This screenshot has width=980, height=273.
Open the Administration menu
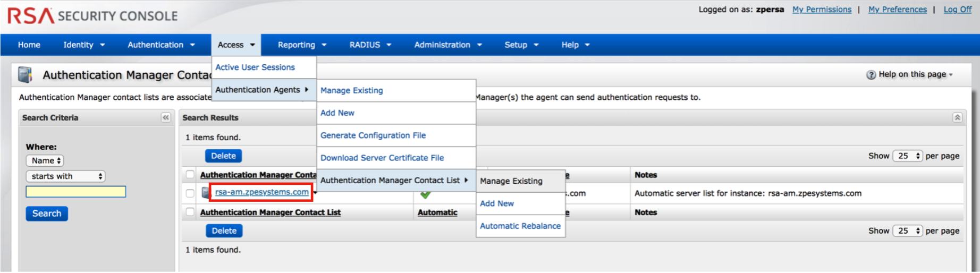[448, 45]
